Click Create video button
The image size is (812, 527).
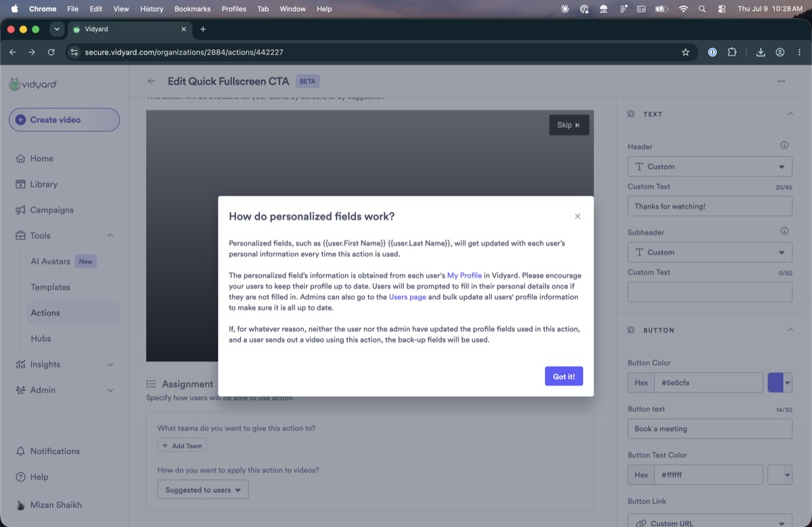pyautogui.click(x=64, y=120)
